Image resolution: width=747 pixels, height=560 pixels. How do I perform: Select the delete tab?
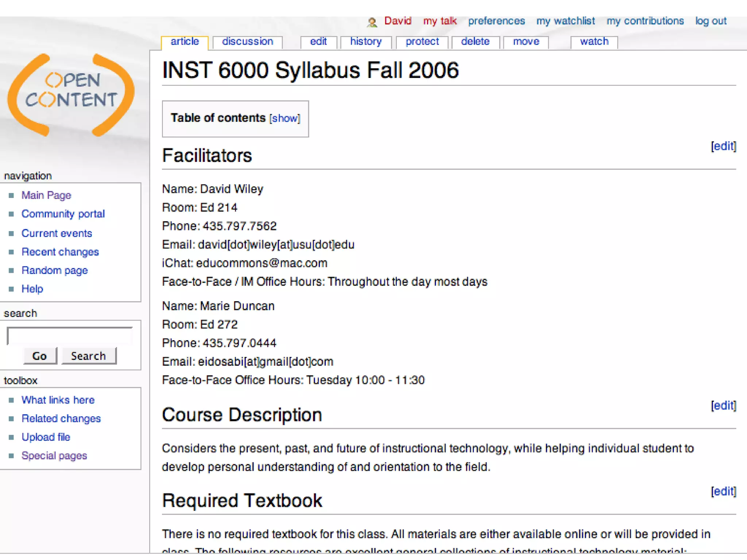pyautogui.click(x=475, y=42)
